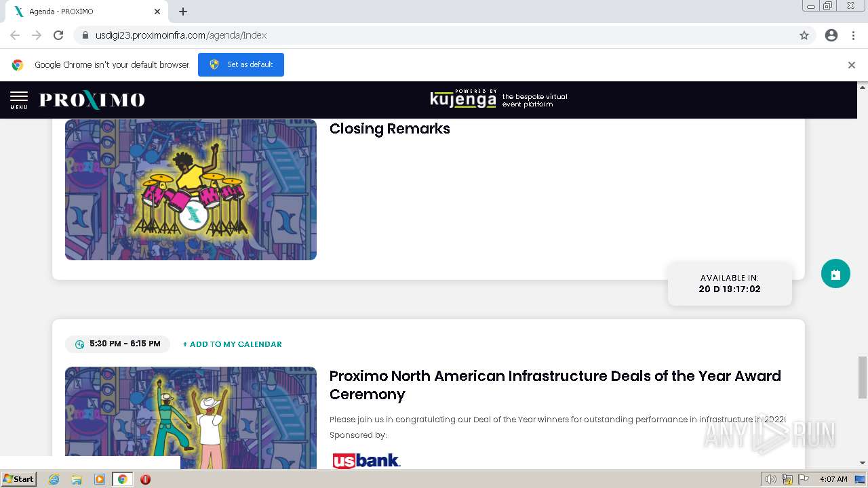868x488 pixels.
Task: Click the red security taskbar icon
Action: tap(145, 479)
